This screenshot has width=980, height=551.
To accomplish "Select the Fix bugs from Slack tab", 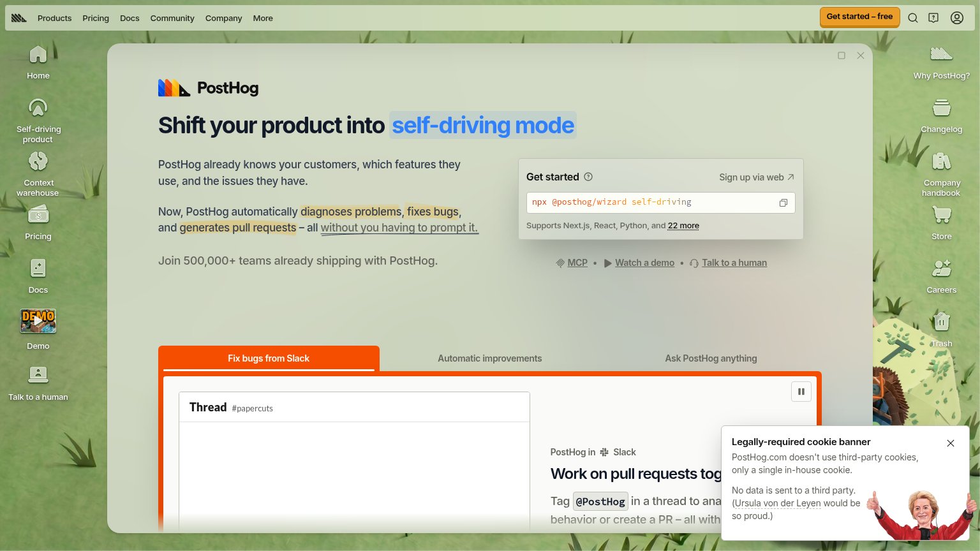I will click(x=269, y=358).
